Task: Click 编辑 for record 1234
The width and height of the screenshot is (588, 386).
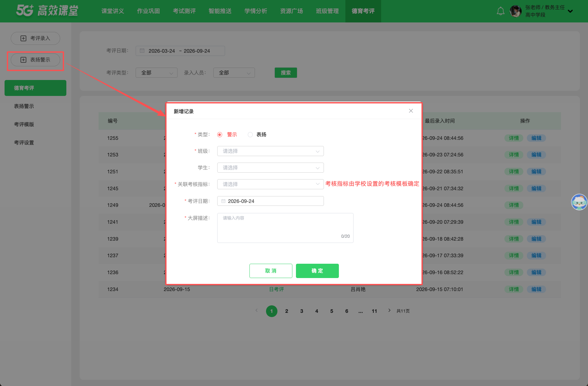Action: (x=536, y=289)
